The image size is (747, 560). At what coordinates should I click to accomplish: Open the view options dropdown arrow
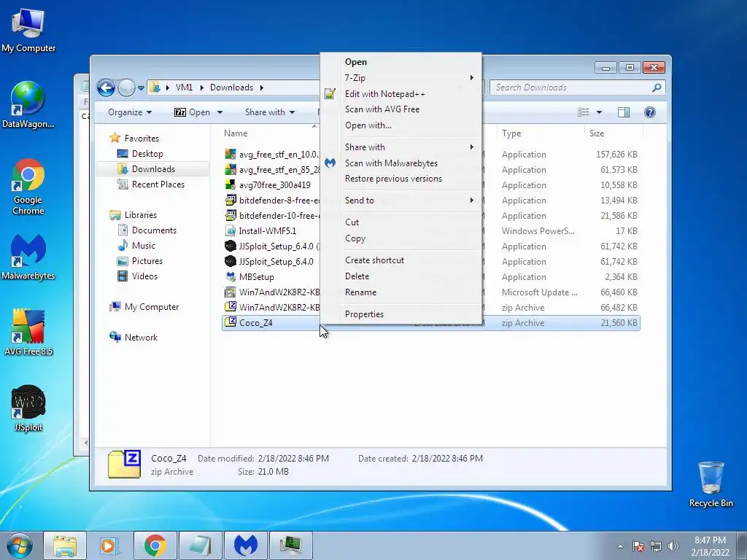point(600,112)
